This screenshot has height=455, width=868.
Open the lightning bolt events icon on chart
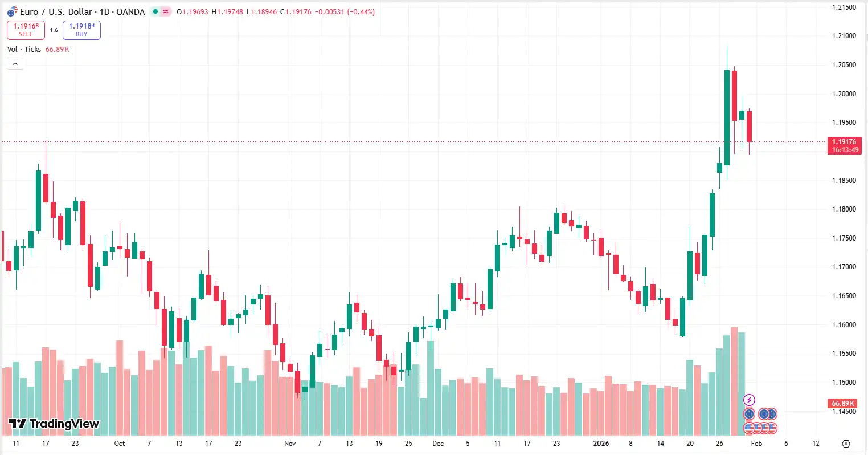point(749,400)
